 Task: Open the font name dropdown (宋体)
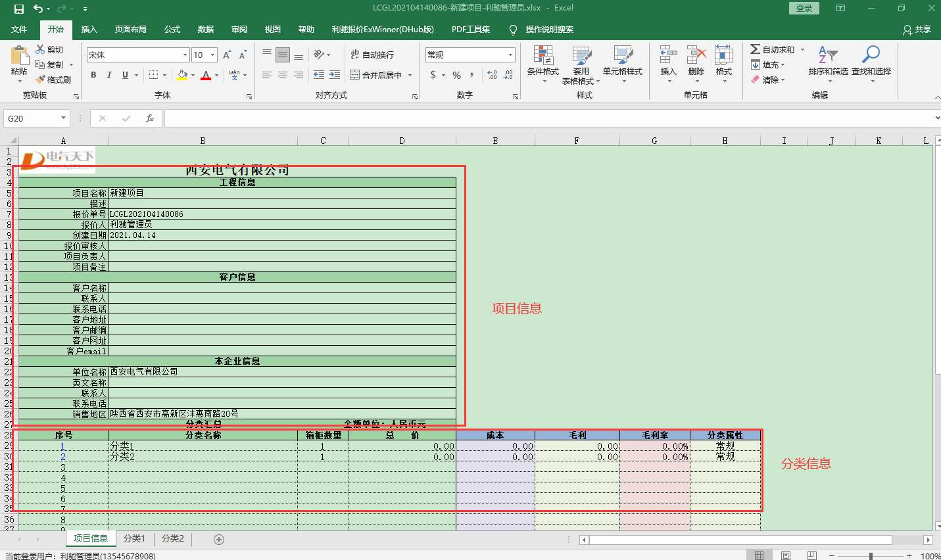tap(185, 55)
